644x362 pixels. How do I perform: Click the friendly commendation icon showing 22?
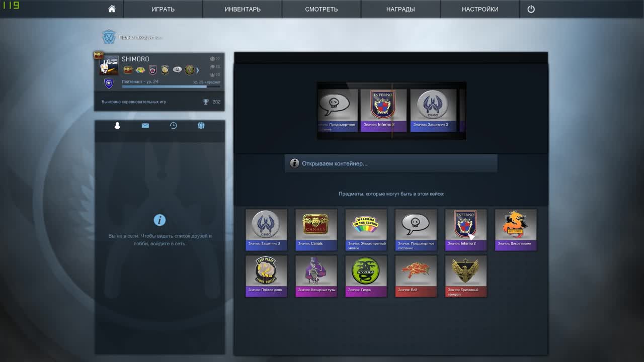pyautogui.click(x=212, y=59)
